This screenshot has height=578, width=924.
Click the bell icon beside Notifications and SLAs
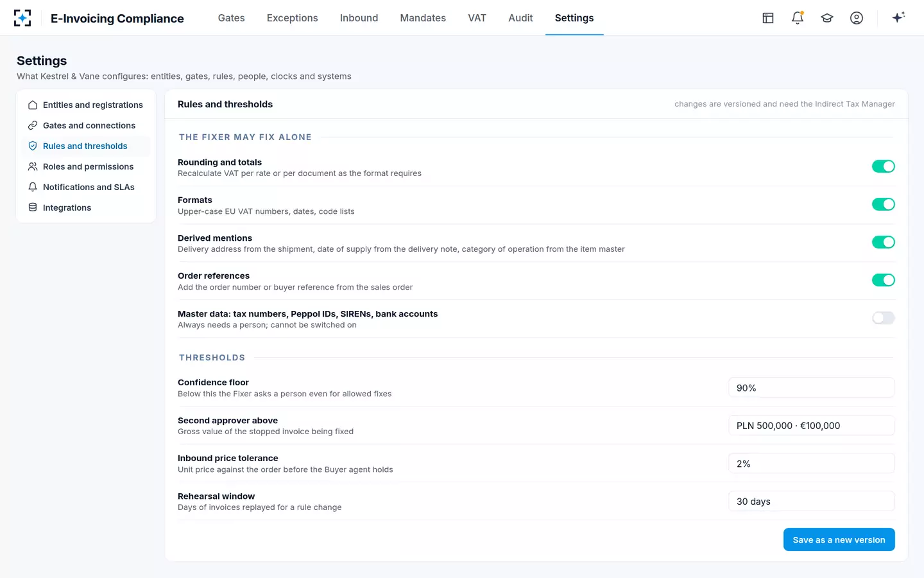33,187
